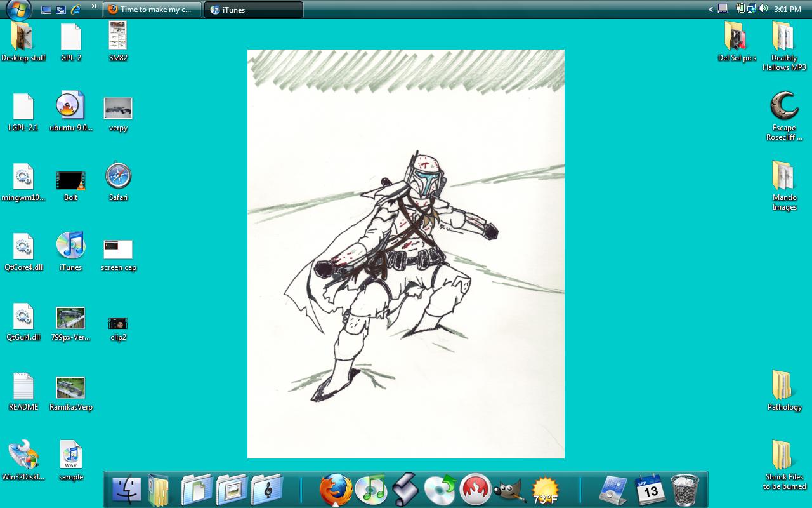Viewport: 812px width, 508px height.
Task: Expand the Quick Launch overflow chevron
Action: click(x=95, y=7)
